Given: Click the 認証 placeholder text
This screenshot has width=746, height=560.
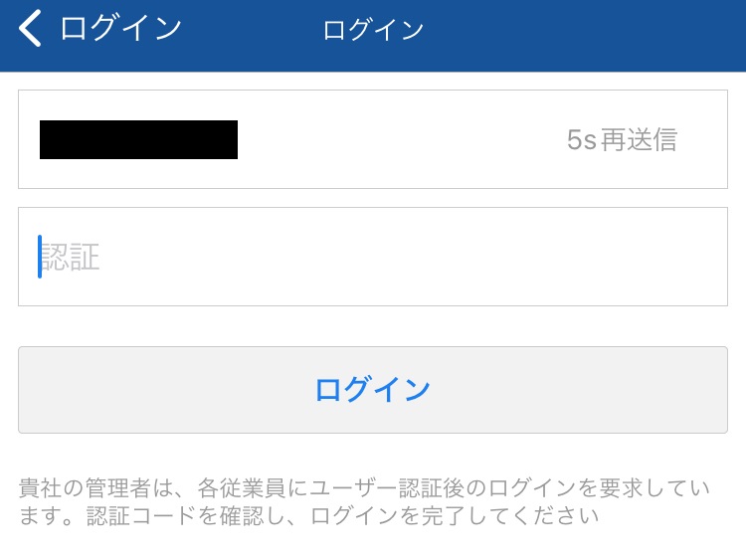Looking at the screenshot, I should coord(71,257).
